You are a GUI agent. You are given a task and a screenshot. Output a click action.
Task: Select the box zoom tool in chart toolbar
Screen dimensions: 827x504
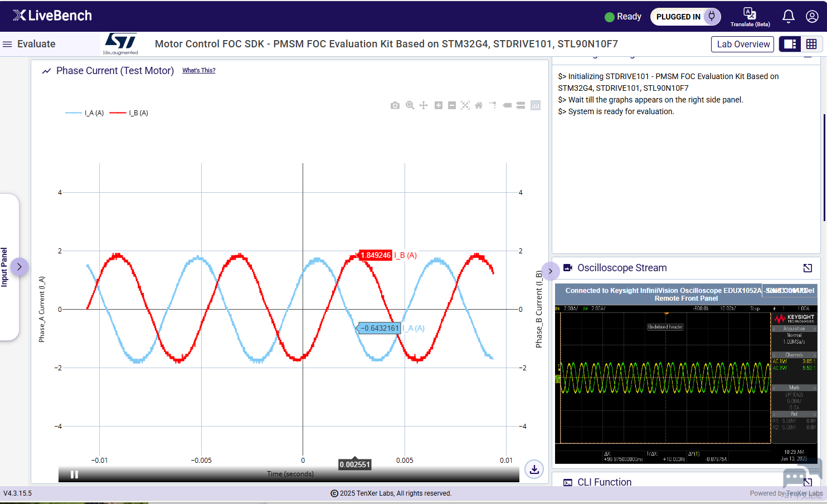410,105
